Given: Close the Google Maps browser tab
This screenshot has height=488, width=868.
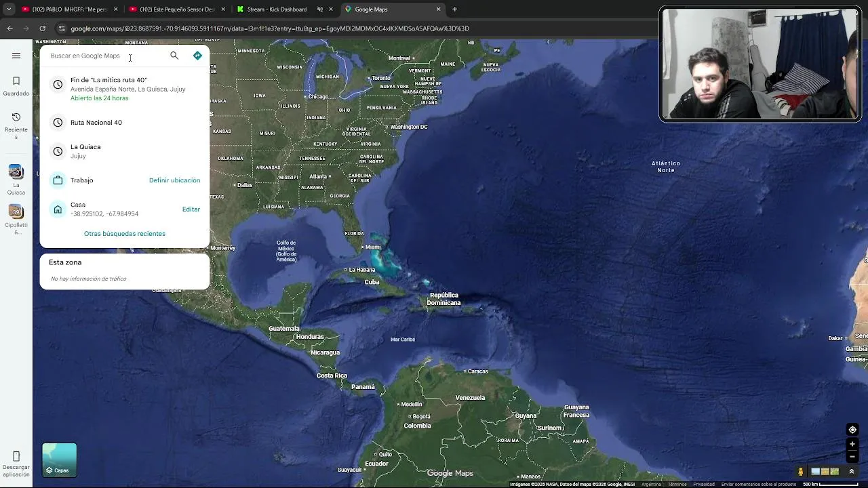Looking at the screenshot, I should click(x=438, y=9).
